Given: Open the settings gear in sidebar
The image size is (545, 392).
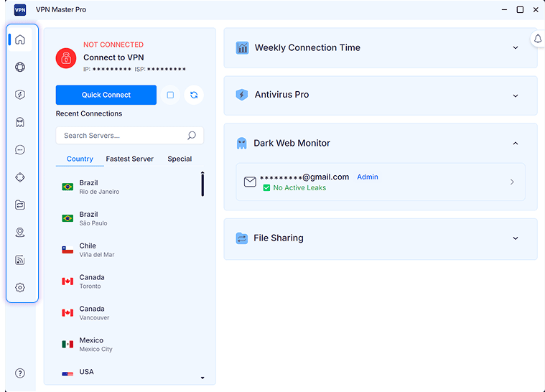Looking at the screenshot, I should [20, 287].
